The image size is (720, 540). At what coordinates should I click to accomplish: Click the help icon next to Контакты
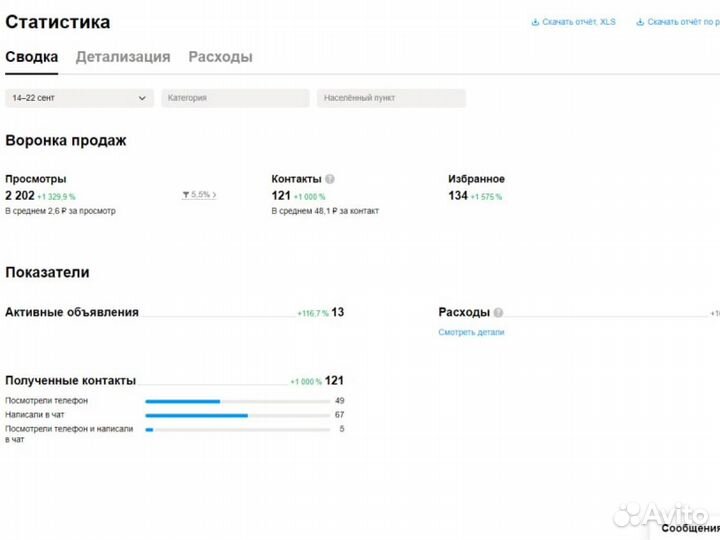point(330,179)
